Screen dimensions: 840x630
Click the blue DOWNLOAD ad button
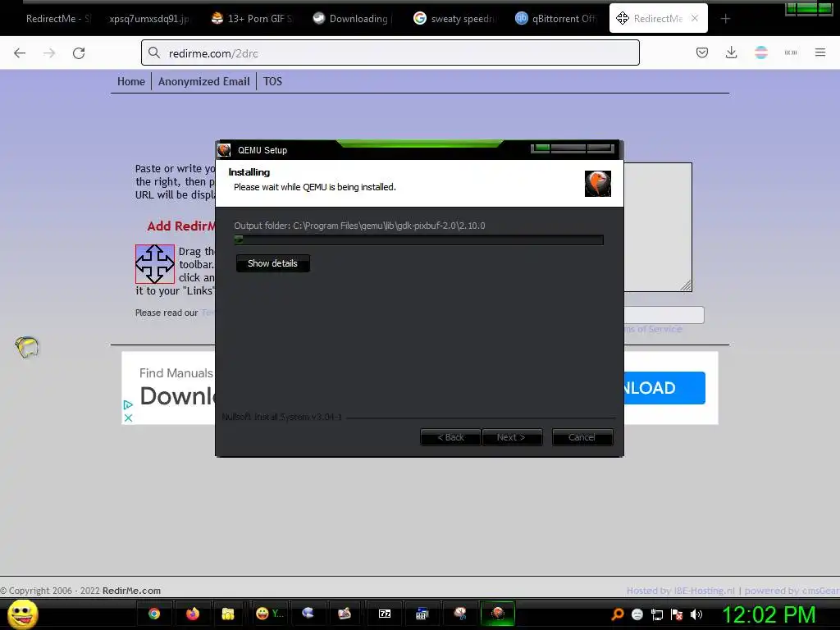(x=664, y=388)
